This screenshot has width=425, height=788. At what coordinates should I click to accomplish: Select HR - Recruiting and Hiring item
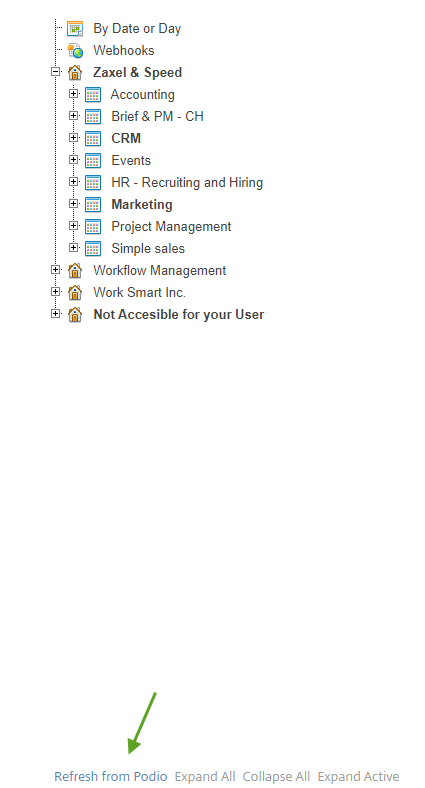point(187,182)
